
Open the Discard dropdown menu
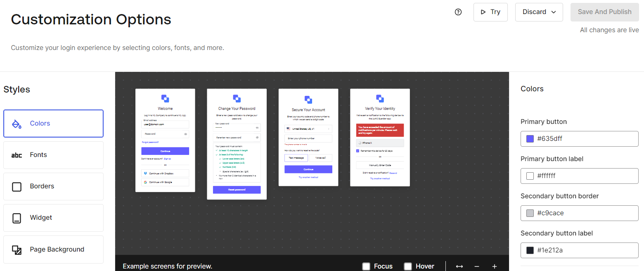point(539,12)
